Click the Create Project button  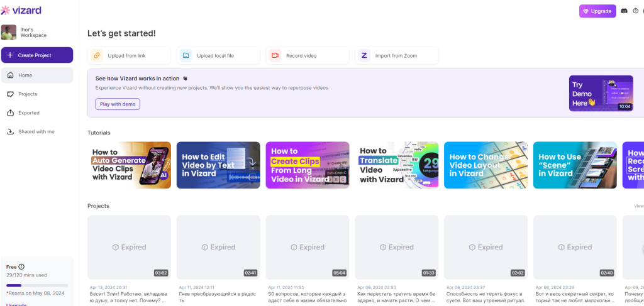(37, 55)
